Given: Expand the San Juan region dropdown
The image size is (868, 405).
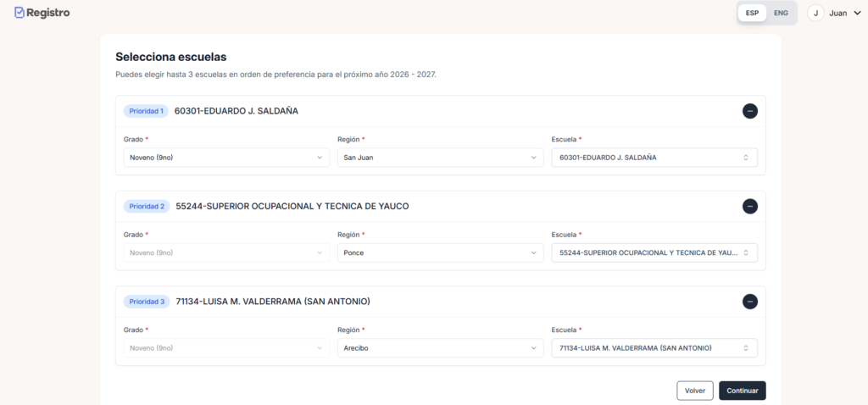Looking at the screenshot, I should click(440, 158).
